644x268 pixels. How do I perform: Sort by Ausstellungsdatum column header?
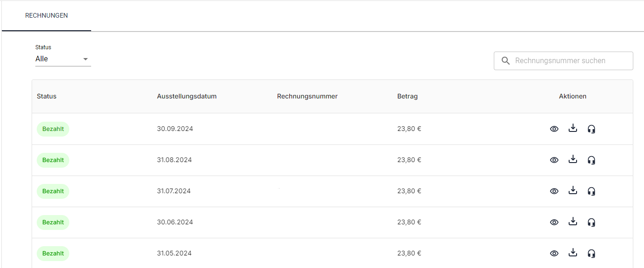click(186, 97)
